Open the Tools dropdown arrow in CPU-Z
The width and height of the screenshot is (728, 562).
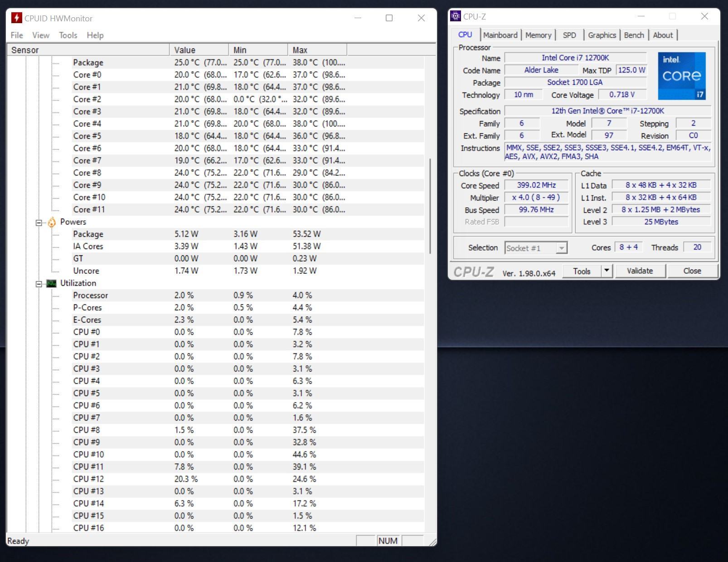tap(607, 271)
